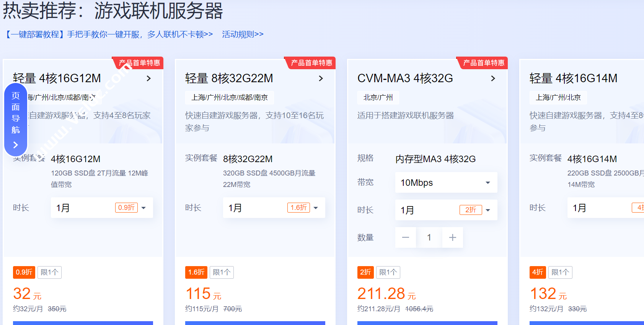
Task: Click the 内存型MA3 4核32G spec text
Action: coord(435,159)
